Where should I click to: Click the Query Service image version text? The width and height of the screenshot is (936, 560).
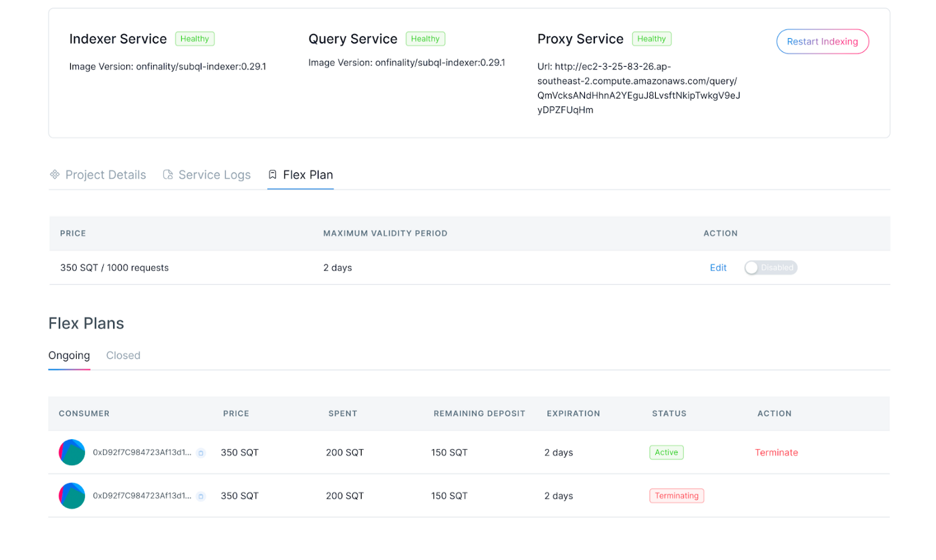406,63
